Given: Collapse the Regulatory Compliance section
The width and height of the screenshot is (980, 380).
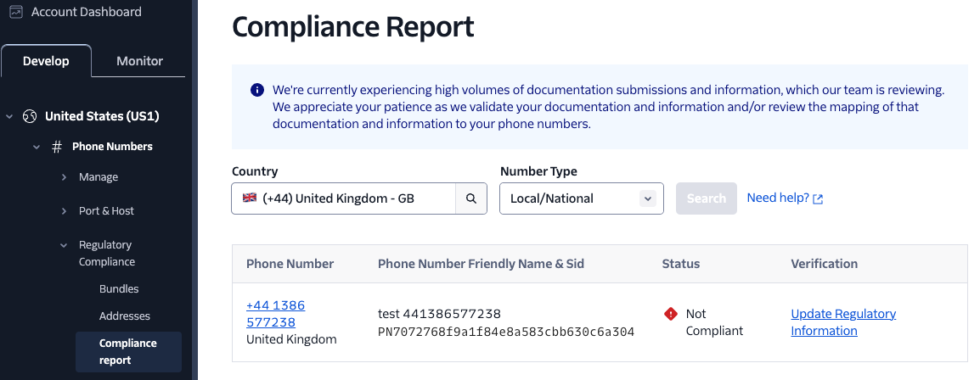Looking at the screenshot, I should (x=64, y=245).
